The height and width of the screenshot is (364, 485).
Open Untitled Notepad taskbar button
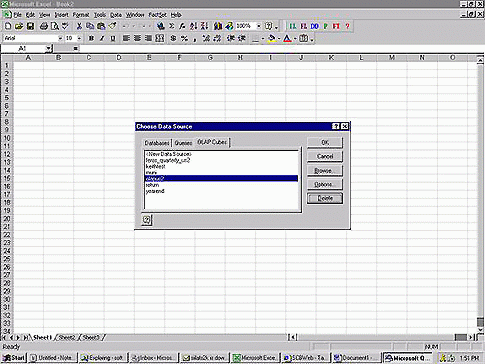click(x=53, y=358)
